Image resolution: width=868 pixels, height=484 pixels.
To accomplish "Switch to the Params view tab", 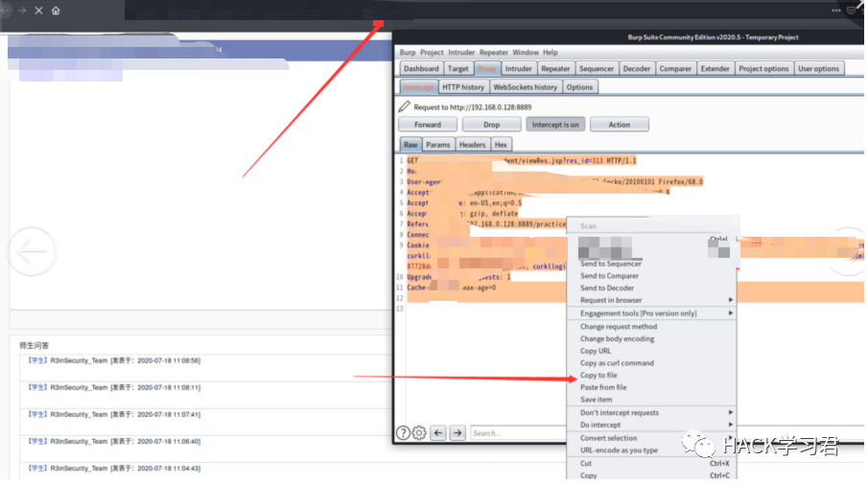I will pos(438,145).
